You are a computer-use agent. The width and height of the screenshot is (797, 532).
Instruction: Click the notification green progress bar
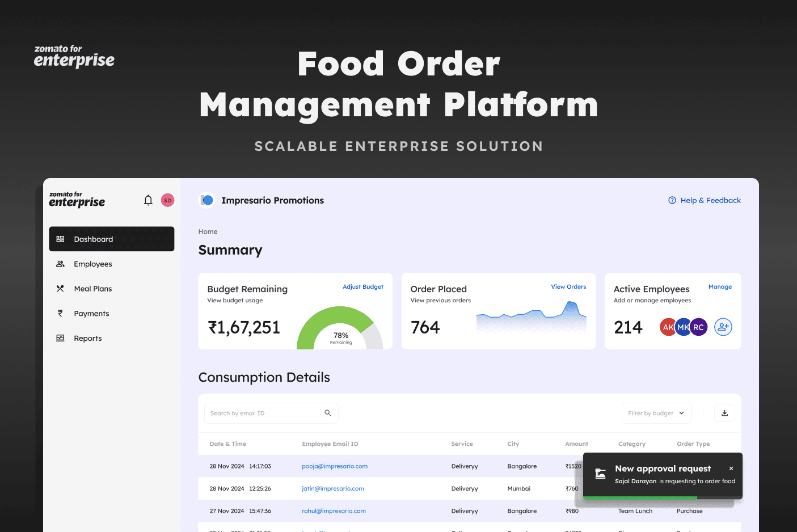(x=640, y=498)
